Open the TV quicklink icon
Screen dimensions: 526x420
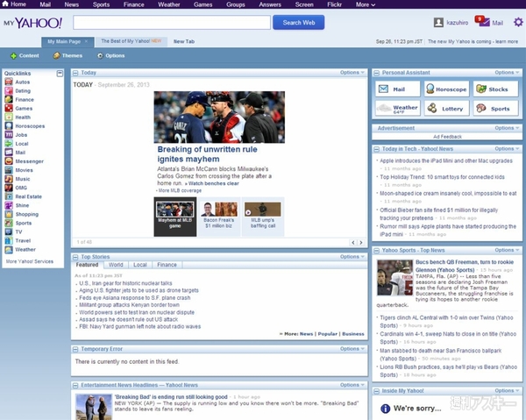(9, 231)
